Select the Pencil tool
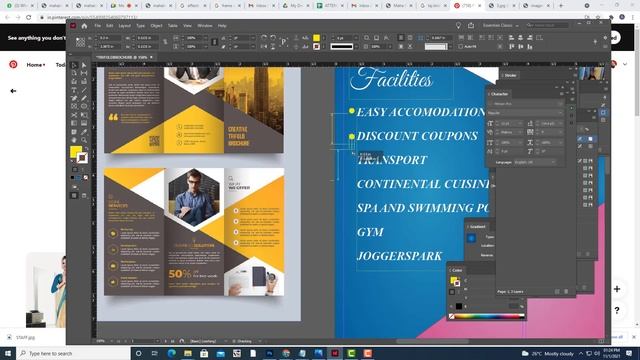The height and width of the screenshot is (360, 640). point(84,98)
